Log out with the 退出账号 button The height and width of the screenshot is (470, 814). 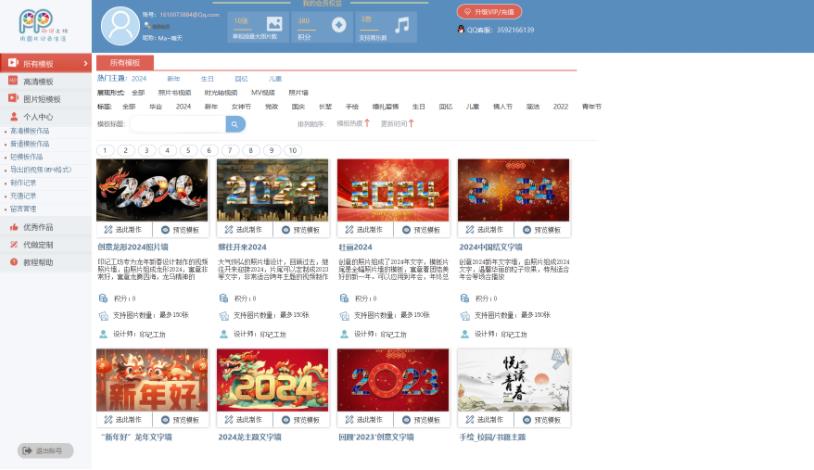click(x=45, y=450)
